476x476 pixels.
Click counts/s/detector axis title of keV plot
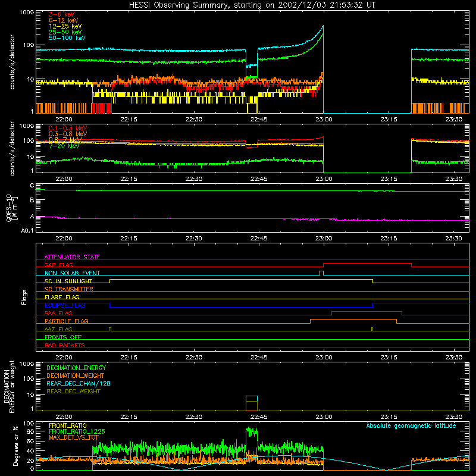coord(12,62)
